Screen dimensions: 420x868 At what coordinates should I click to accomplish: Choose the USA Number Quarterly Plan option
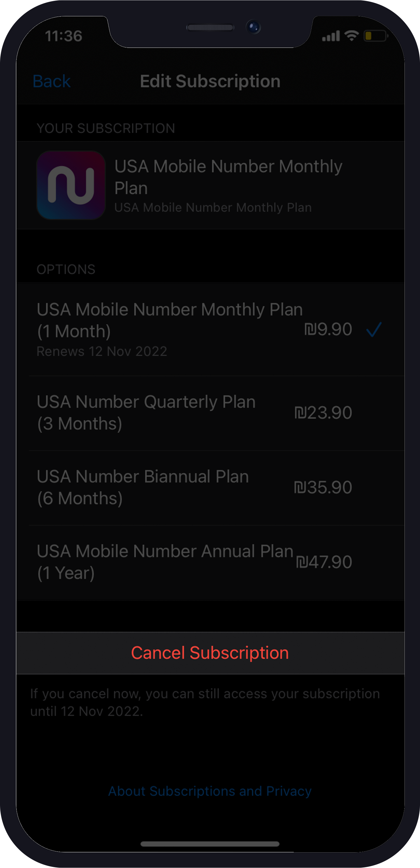[x=146, y=412]
